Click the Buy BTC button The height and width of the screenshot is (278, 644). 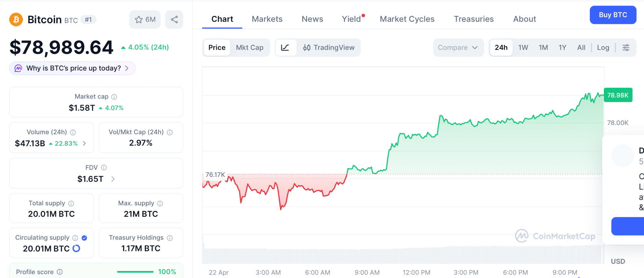613,15
